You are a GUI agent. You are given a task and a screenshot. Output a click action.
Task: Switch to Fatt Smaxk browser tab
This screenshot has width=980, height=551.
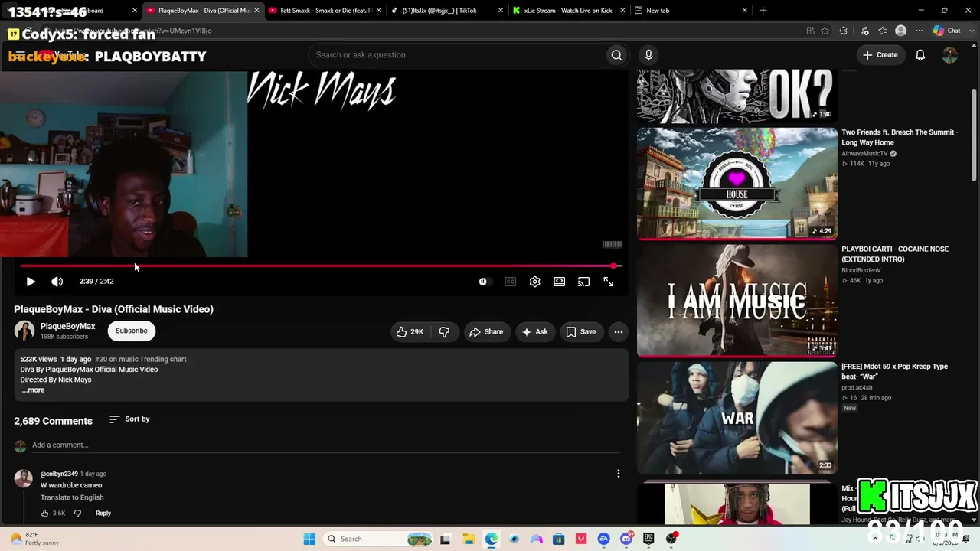tap(325, 11)
